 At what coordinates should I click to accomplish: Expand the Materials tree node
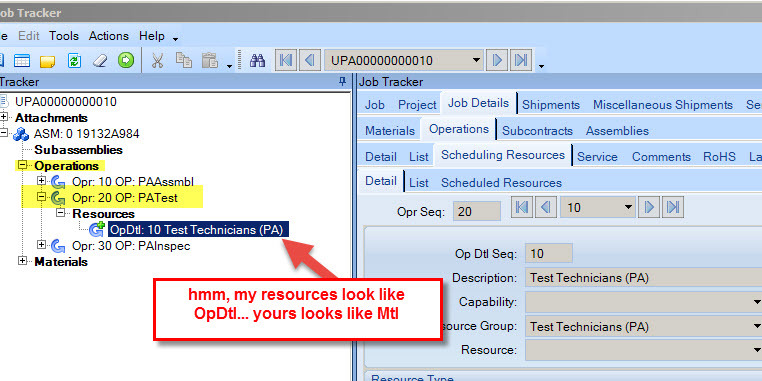click(22, 261)
